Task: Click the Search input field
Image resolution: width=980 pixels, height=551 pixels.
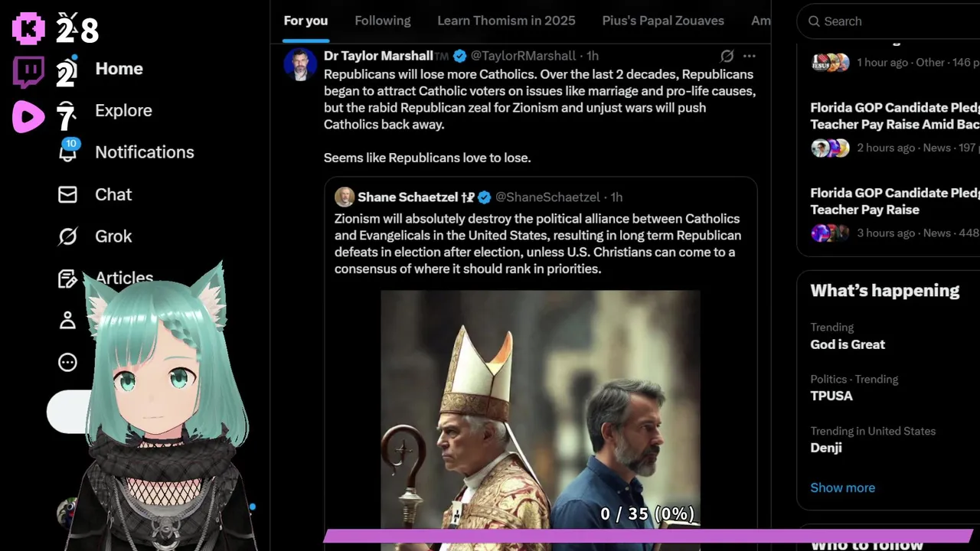Action: (x=888, y=21)
